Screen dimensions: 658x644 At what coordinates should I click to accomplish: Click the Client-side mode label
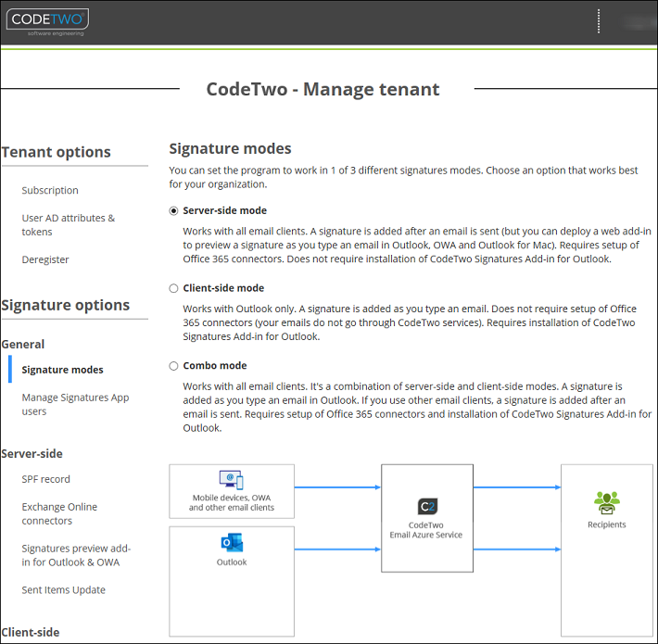[223, 288]
